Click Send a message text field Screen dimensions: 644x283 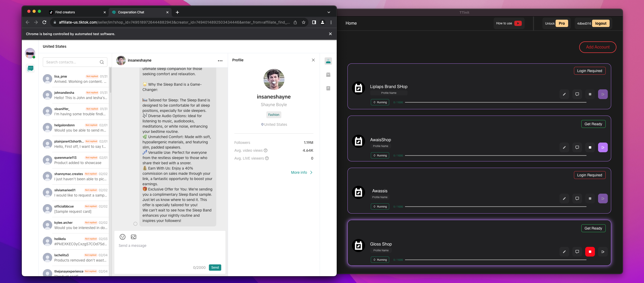(170, 246)
